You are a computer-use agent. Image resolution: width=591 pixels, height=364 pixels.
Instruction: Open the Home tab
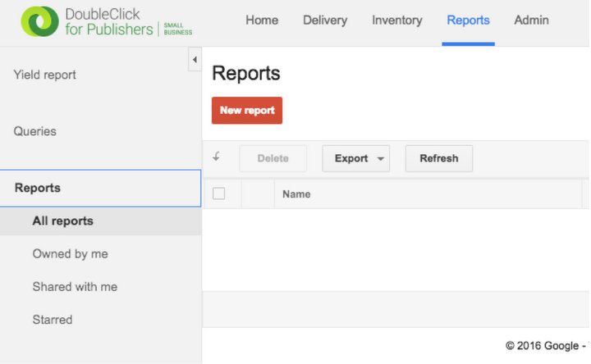(x=262, y=20)
